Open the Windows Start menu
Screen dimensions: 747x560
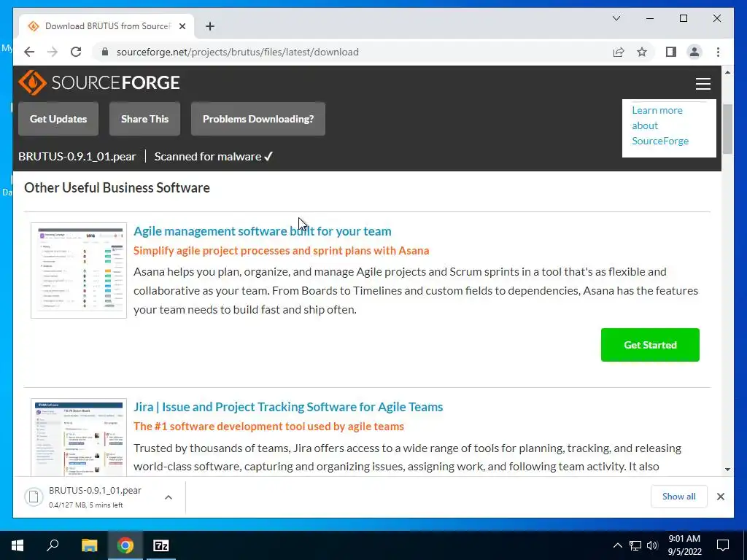(x=18, y=545)
